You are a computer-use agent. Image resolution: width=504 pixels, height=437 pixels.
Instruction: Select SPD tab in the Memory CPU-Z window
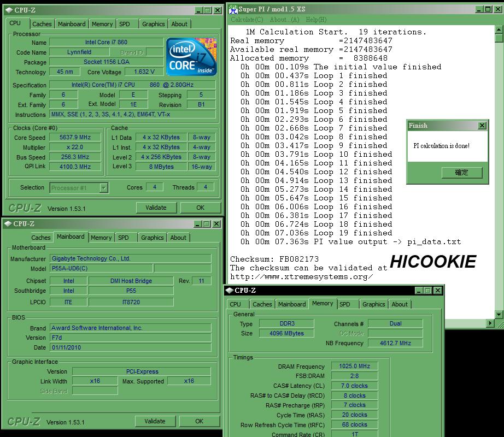click(x=345, y=304)
